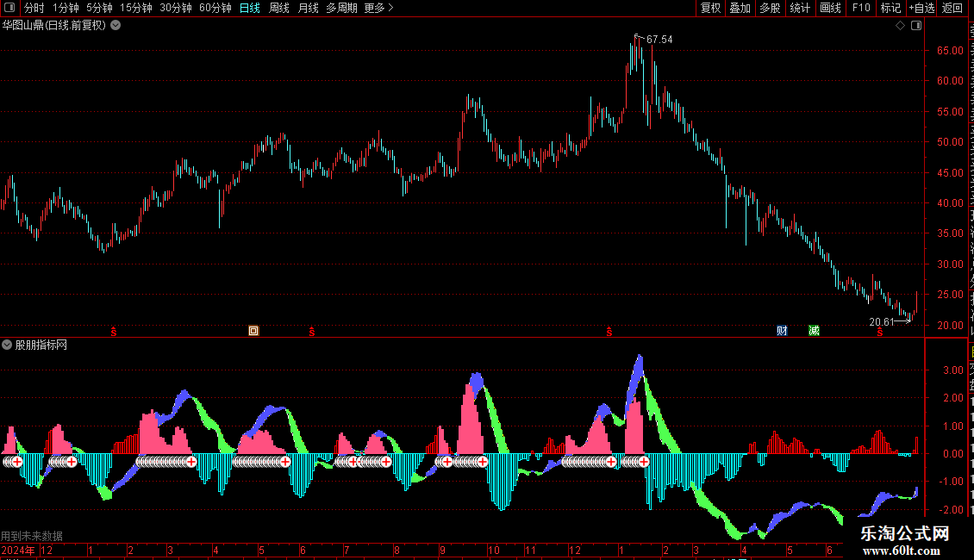The image size is (974, 560).
Task: Click the red plus signal near June
Action: pos(285,462)
